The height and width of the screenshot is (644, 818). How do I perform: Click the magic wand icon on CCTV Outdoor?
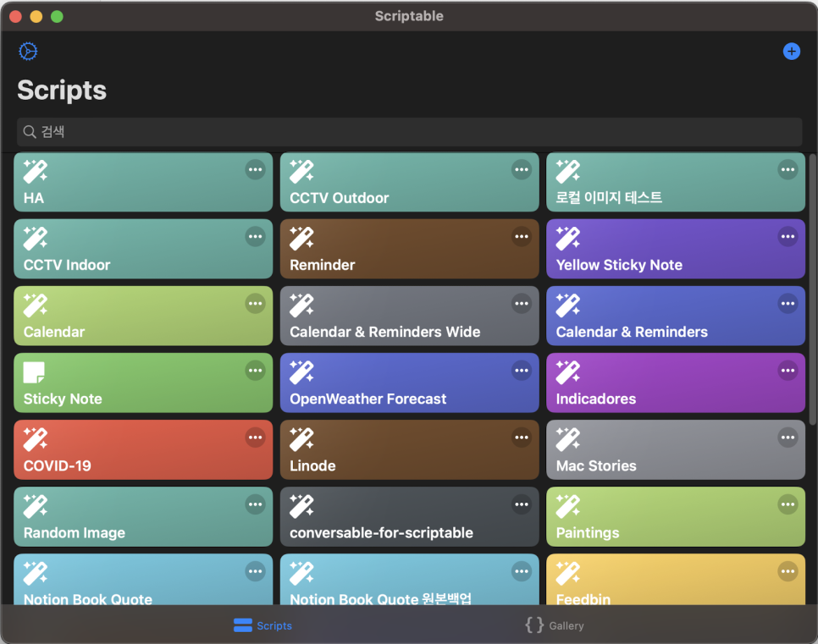point(301,172)
